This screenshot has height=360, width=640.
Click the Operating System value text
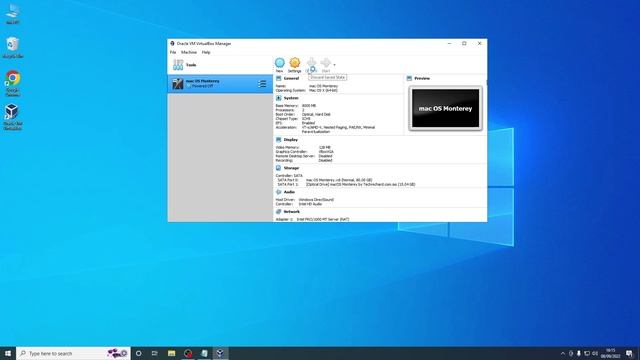[323, 90]
